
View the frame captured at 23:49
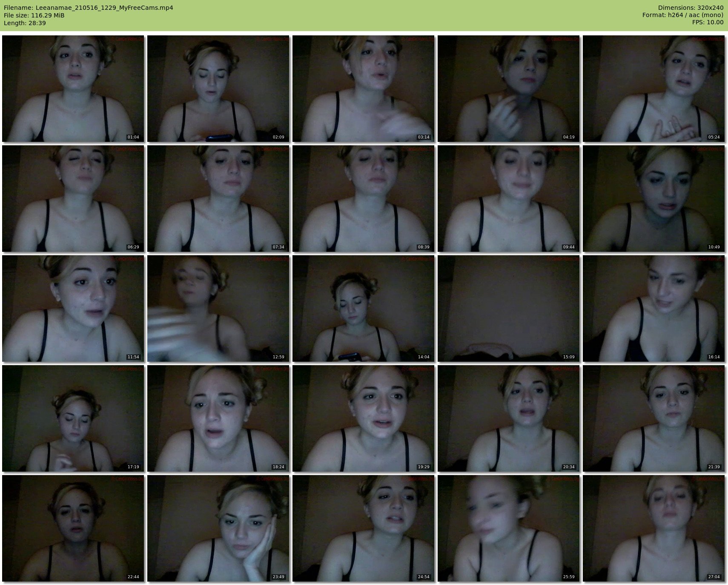218,528
